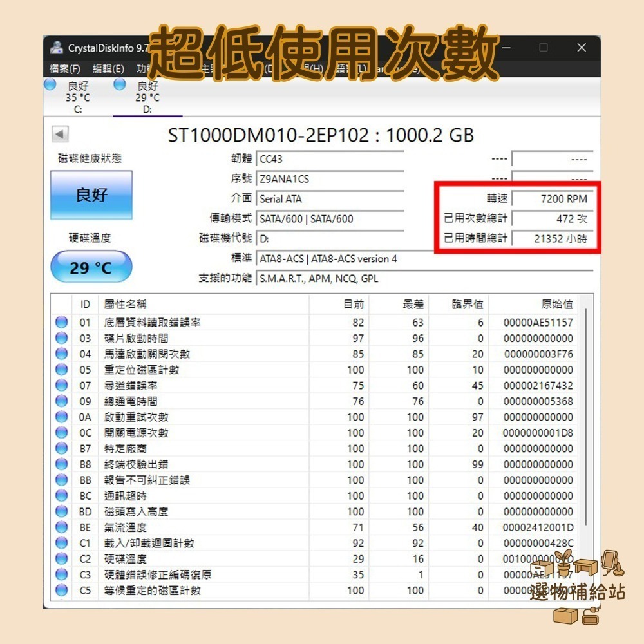Click the firmware field CC43

(x=330, y=159)
